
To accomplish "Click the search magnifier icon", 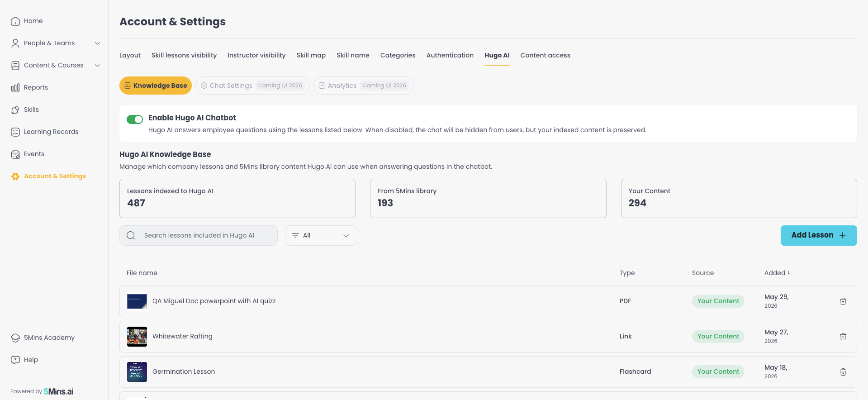I will [x=131, y=235].
